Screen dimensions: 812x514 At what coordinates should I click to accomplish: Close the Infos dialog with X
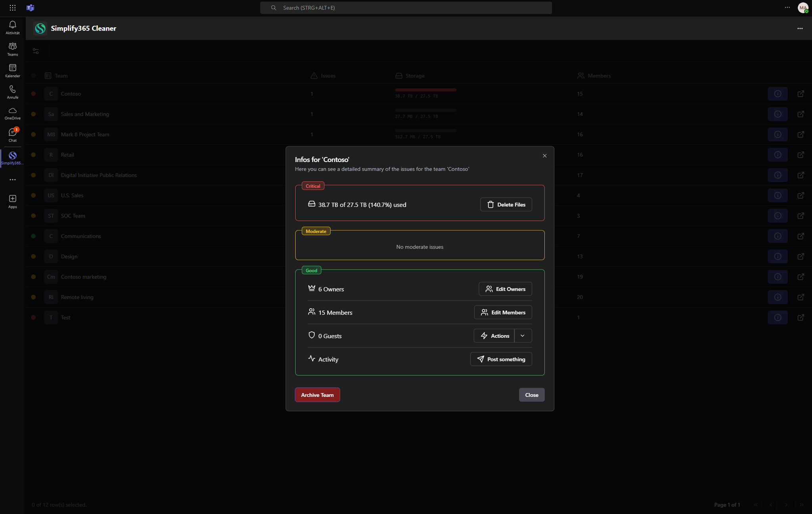click(x=544, y=156)
